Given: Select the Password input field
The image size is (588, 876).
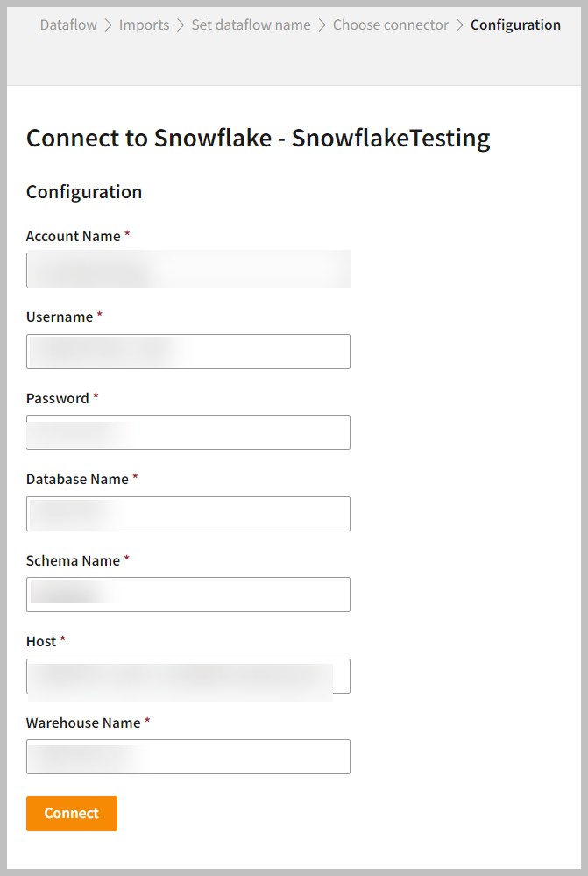Looking at the screenshot, I should [x=188, y=432].
